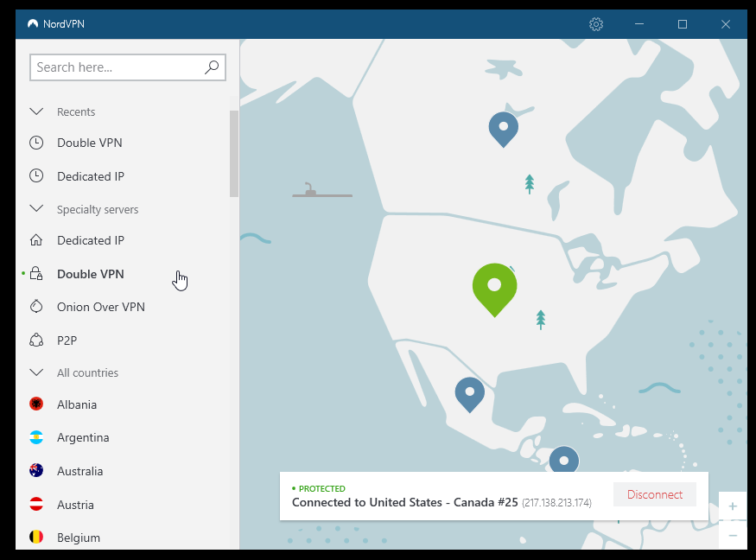Connect to Belgium
Image resolution: width=756 pixels, height=560 pixels.
[x=79, y=538]
